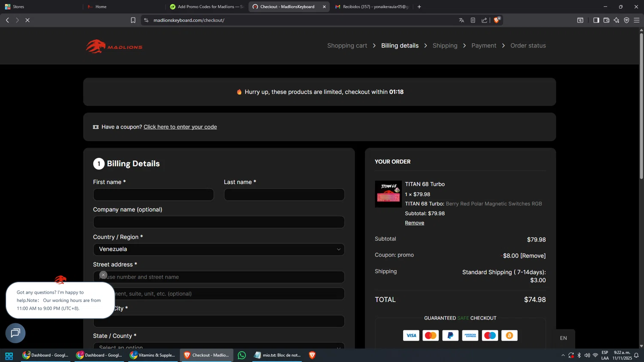644x362 pixels.
Task: Open ESP LAA keyboard language indicator
Action: click(x=605, y=355)
